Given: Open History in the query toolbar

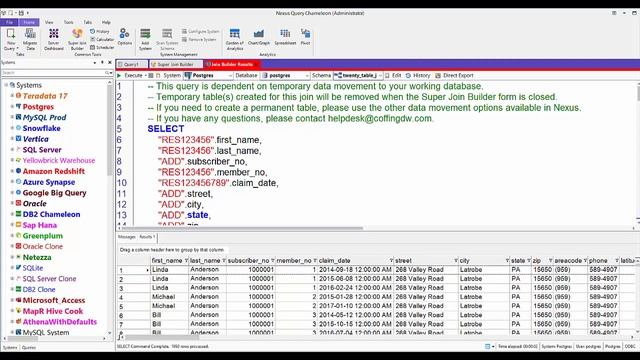Looking at the screenshot, I should pyautogui.click(x=418, y=76).
